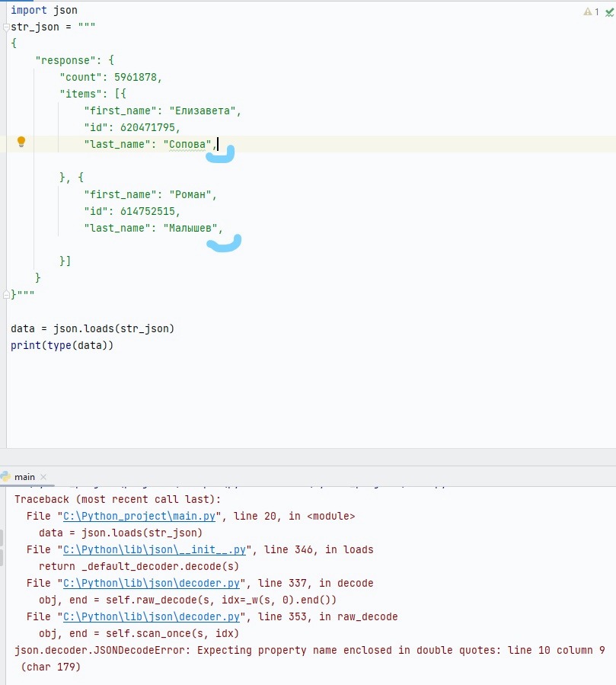Click the "}]" closing bracket line
Viewport: 616px width, 685px height.
[65, 261]
